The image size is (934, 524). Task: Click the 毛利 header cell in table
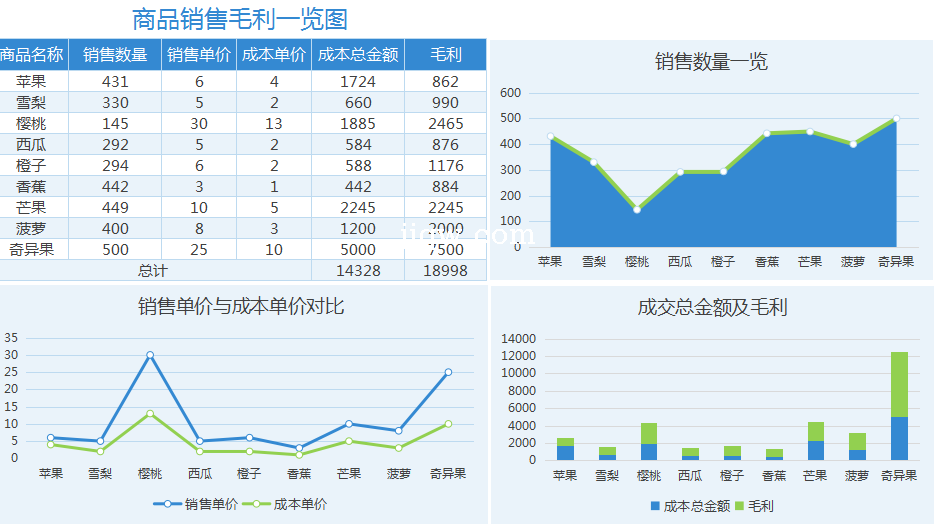(x=445, y=55)
